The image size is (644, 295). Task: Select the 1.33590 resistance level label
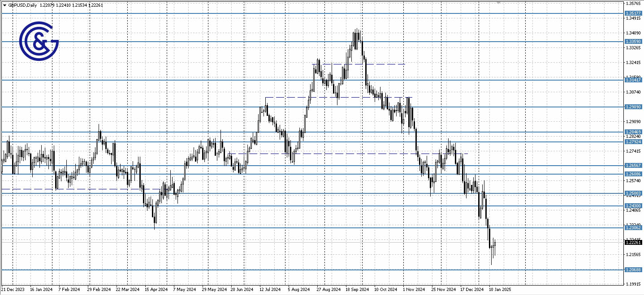(633, 41)
